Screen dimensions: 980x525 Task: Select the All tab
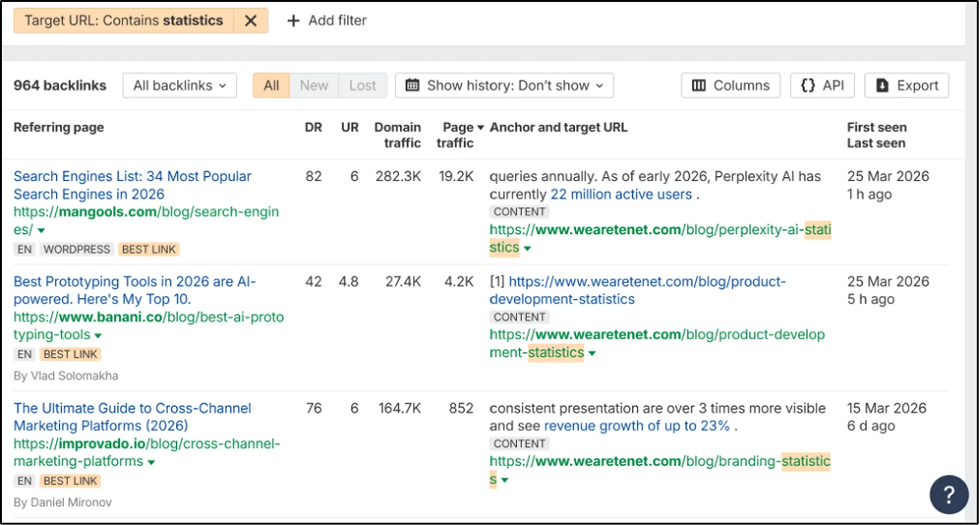[x=271, y=85]
